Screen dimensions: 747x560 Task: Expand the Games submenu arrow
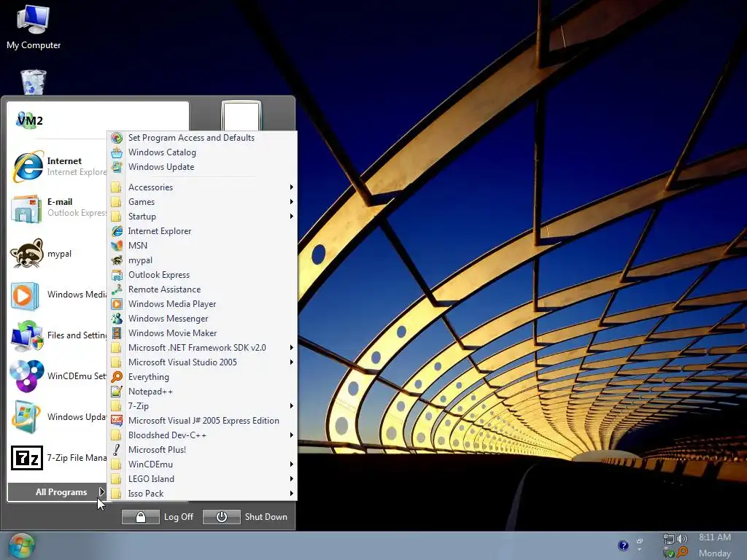click(x=292, y=202)
